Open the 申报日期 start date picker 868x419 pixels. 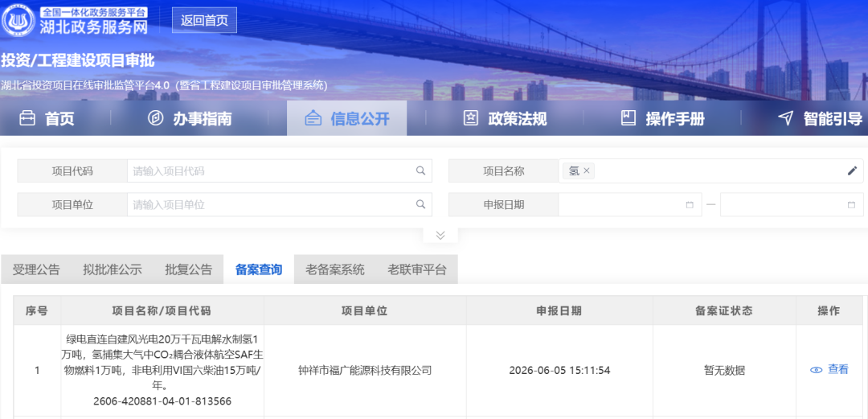tap(630, 204)
